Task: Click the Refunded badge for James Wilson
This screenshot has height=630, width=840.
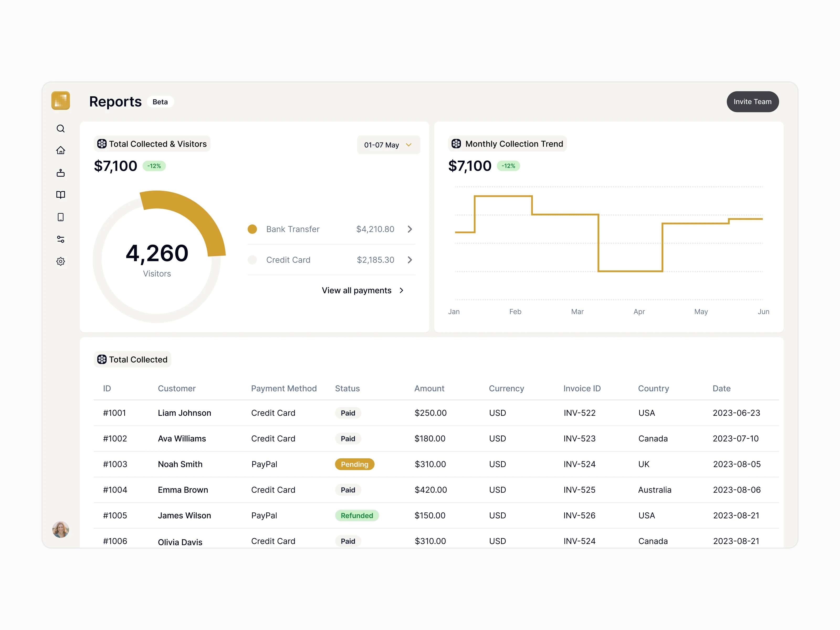Action: (x=356, y=515)
